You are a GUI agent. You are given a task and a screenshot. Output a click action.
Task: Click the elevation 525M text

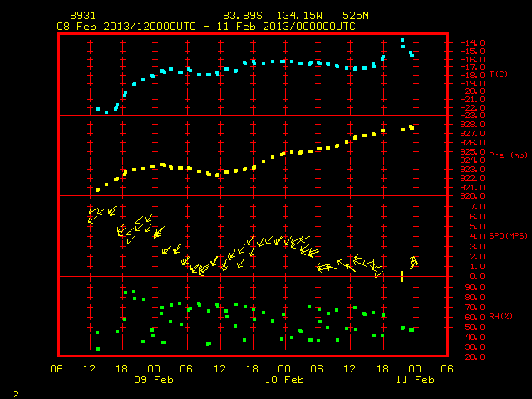coord(356,16)
